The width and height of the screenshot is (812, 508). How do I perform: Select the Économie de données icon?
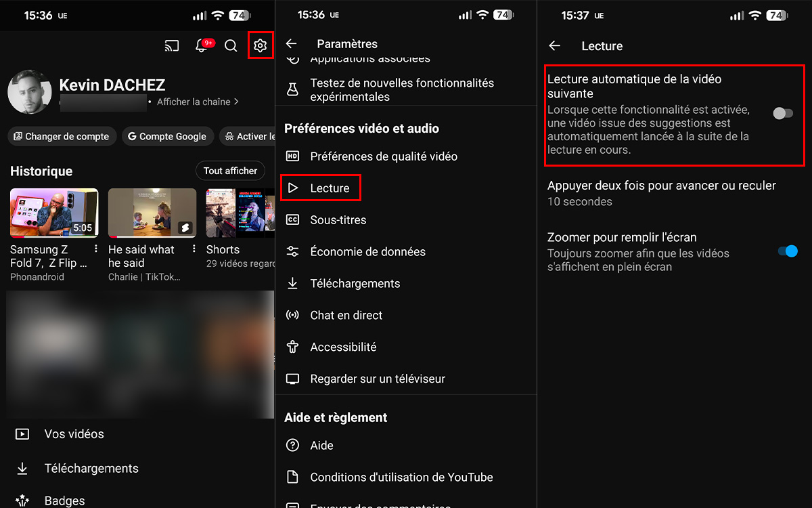pyautogui.click(x=292, y=251)
